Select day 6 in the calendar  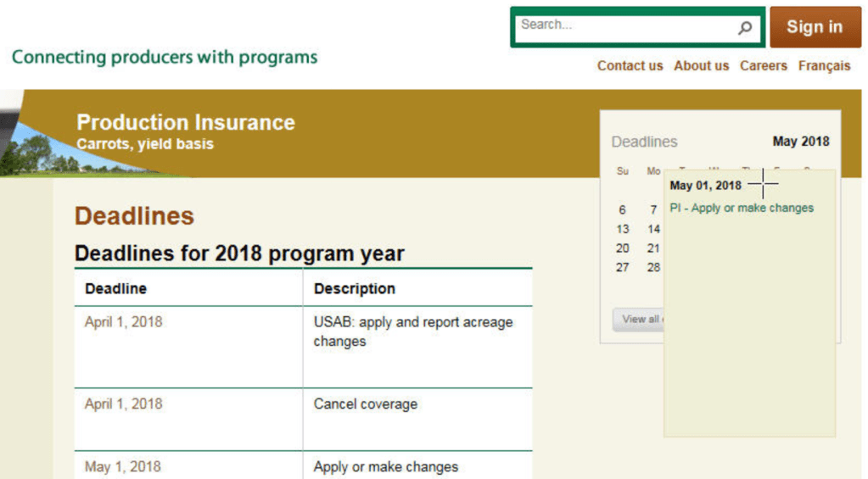pyautogui.click(x=622, y=210)
